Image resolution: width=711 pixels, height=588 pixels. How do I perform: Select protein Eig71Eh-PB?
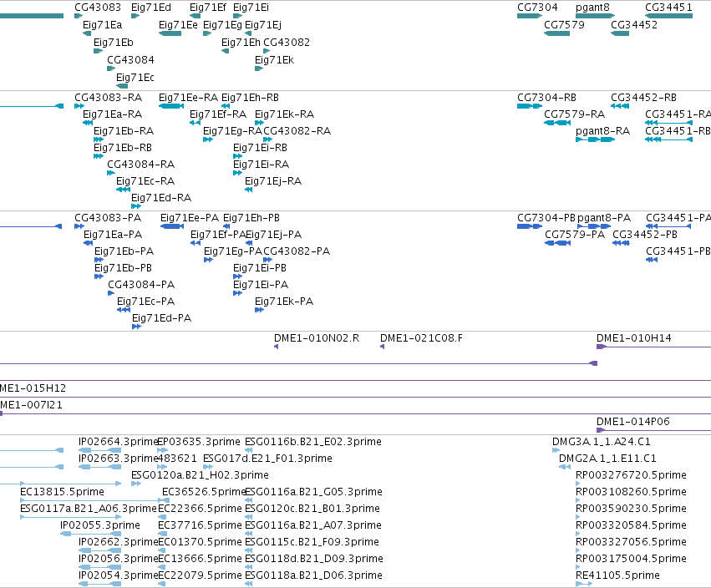[251, 218]
